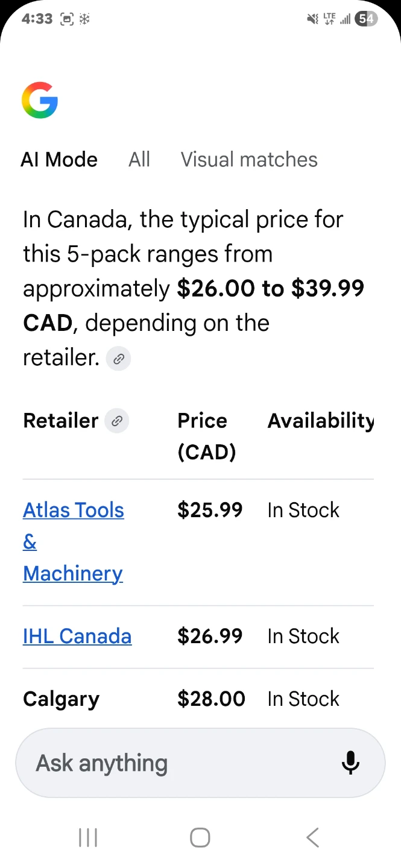Image resolution: width=401 pixels, height=868 pixels.
Task: Switch to the All tab
Action: coord(139,160)
